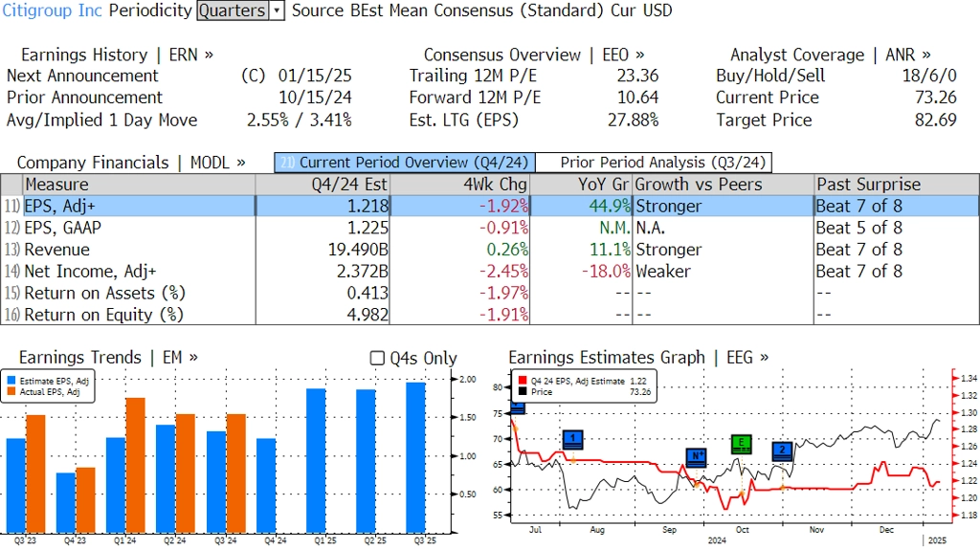980x549 pixels.
Task: Enable the Q4s Only checkbox
Action: [x=377, y=358]
